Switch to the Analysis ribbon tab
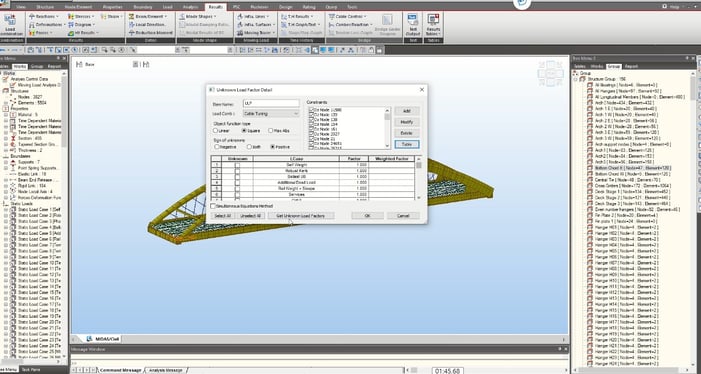The height and width of the screenshot is (374, 701). 190,7
